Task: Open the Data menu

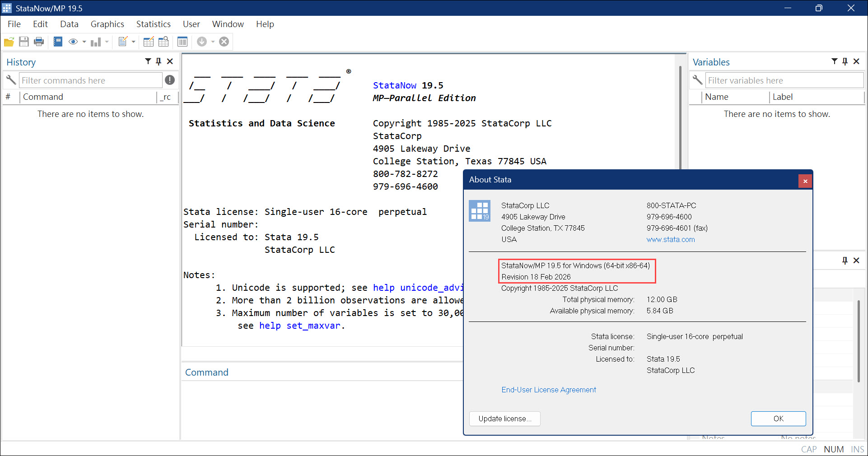Action: [x=69, y=24]
